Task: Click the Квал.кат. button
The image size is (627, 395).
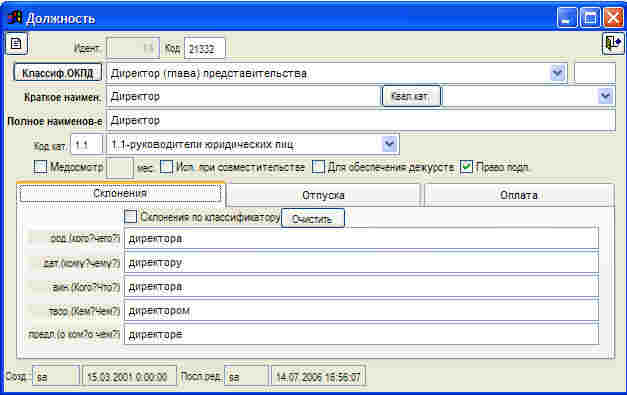Action: [x=411, y=96]
